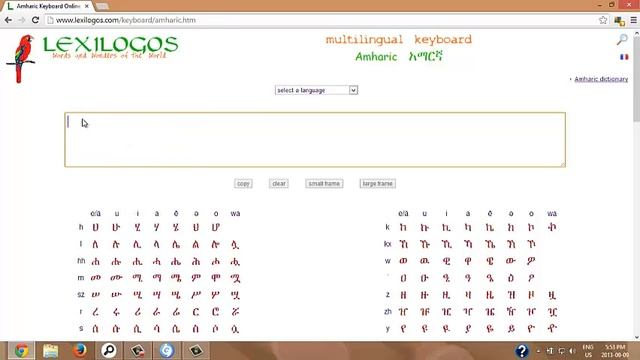Open Chrome from the taskbar

coord(21,351)
